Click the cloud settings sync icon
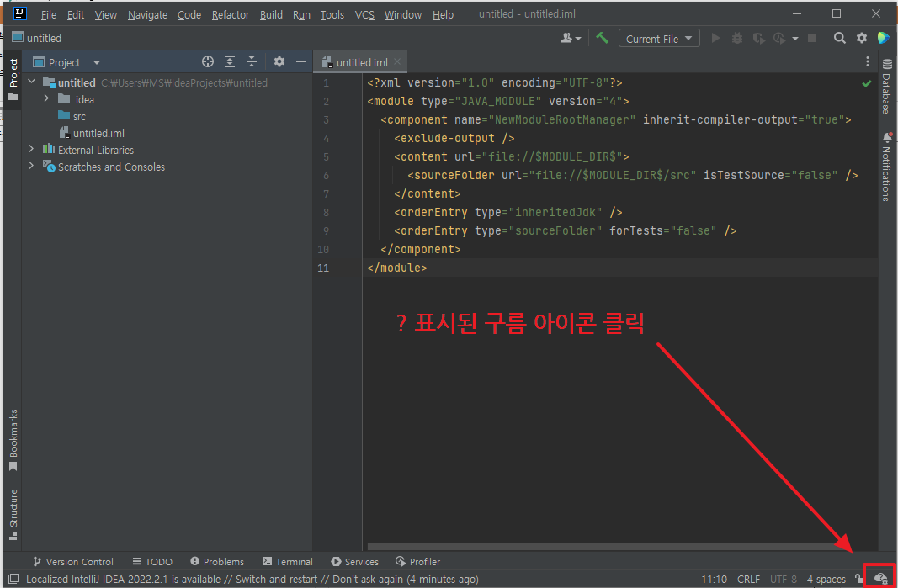Image resolution: width=898 pixels, height=588 pixels. [881, 578]
